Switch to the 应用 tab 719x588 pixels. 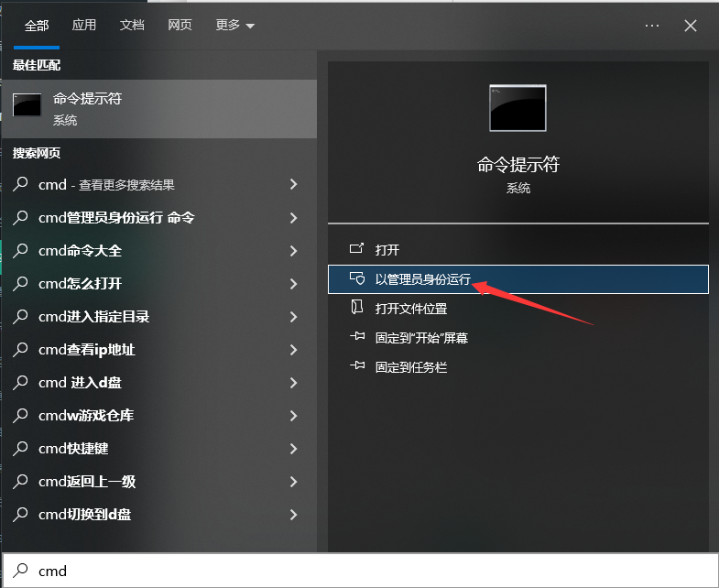84,26
